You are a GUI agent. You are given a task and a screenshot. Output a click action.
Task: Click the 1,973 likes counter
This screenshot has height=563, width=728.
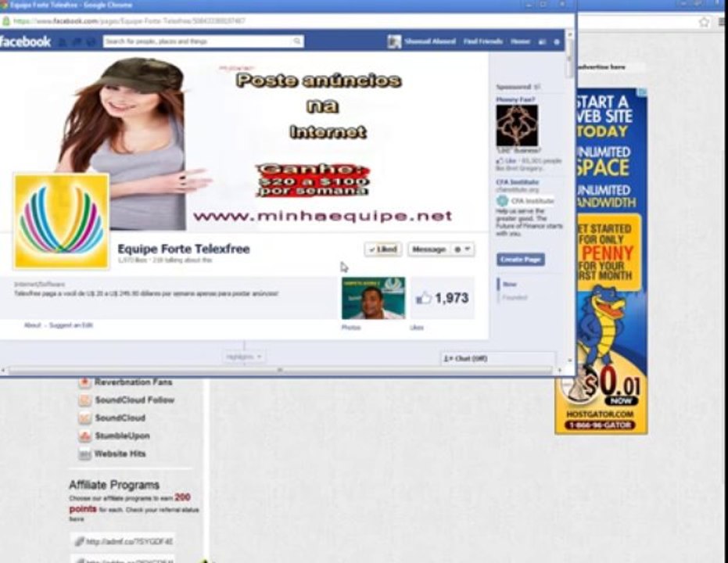[x=443, y=298]
